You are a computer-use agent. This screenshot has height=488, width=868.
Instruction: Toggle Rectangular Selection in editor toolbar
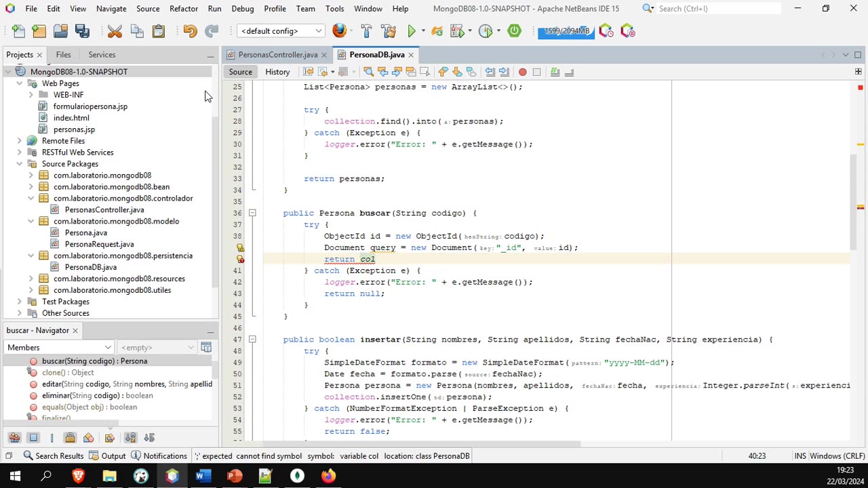[425, 72]
